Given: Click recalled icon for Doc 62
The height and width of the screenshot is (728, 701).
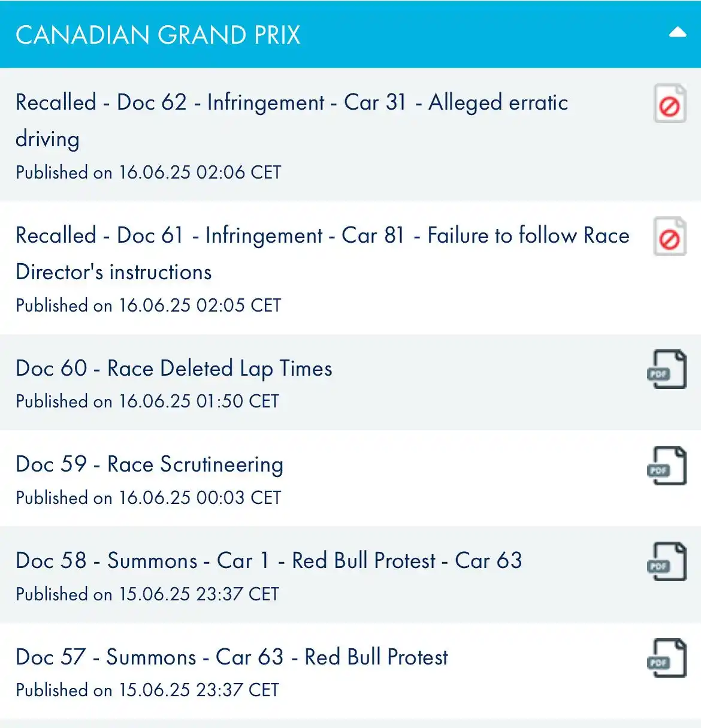Looking at the screenshot, I should (x=669, y=104).
